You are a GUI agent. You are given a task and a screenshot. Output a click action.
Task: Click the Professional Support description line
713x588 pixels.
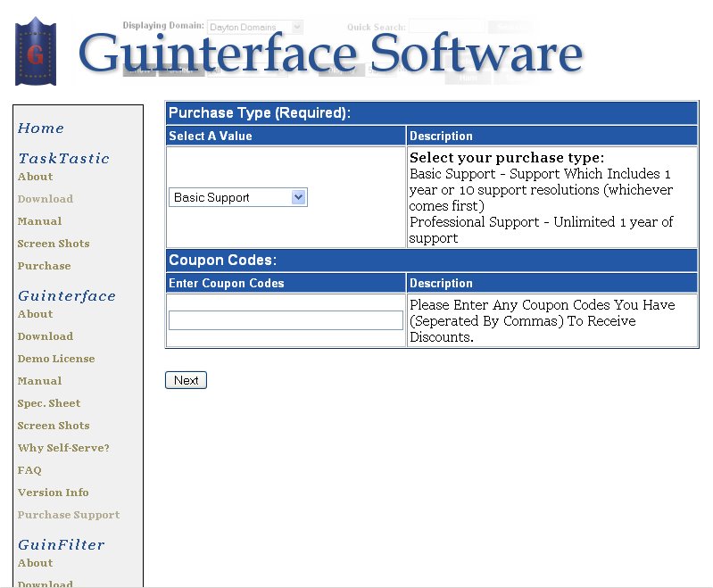pyautogui.click(x=541, y=229)
